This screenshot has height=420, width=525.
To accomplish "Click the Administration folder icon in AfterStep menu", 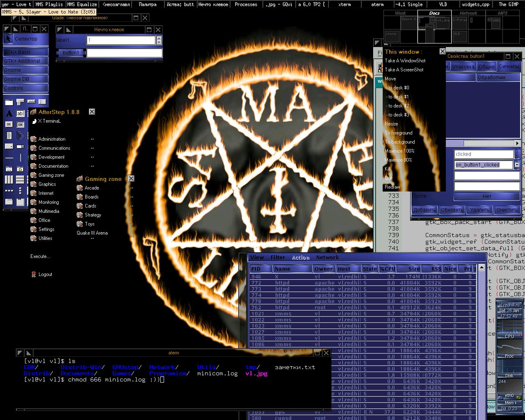I will tap(34, 139).
